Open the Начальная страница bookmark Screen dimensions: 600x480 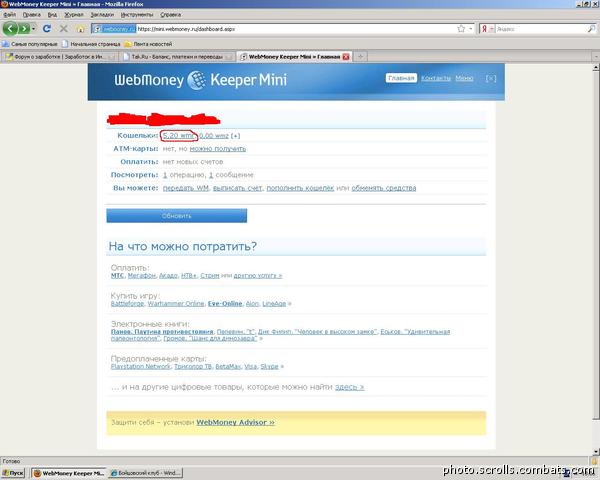coord(91,44)
